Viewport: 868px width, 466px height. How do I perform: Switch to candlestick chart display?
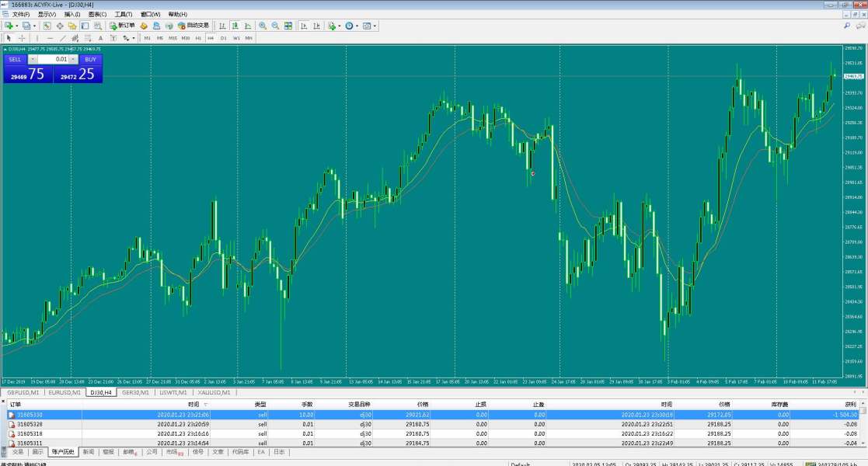235,26
